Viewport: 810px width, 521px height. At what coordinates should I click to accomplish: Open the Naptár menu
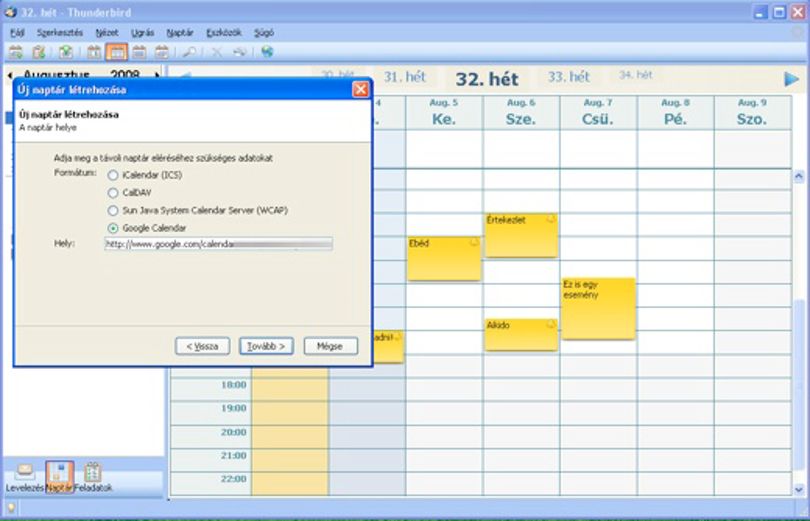tap(179, 33)
